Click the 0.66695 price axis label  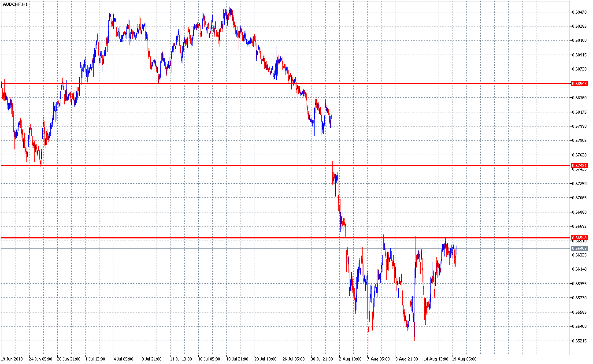coord(579,227)
